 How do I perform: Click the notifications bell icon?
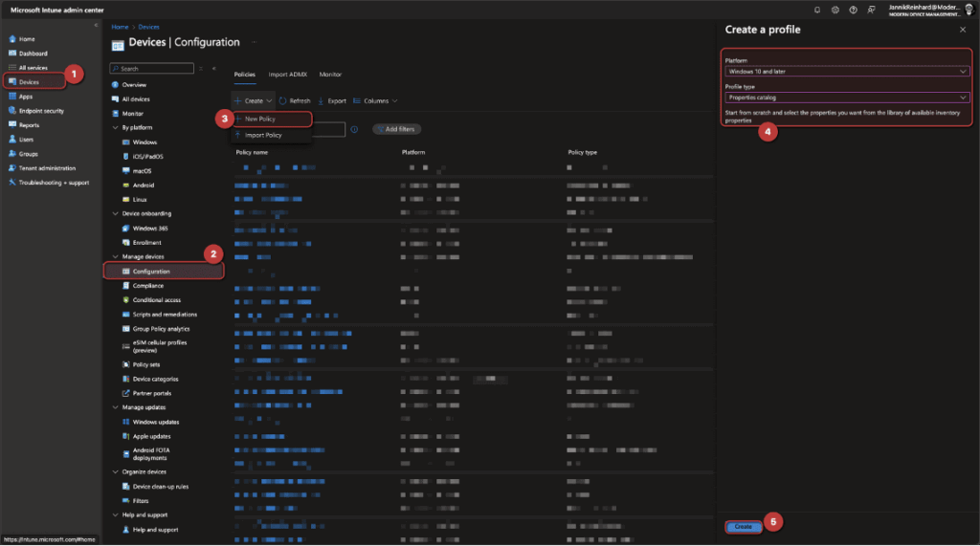[817, 10]
